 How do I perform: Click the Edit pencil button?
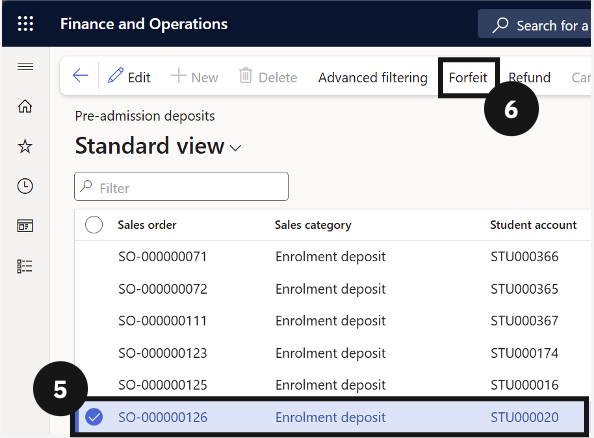[x=129, y=77]
